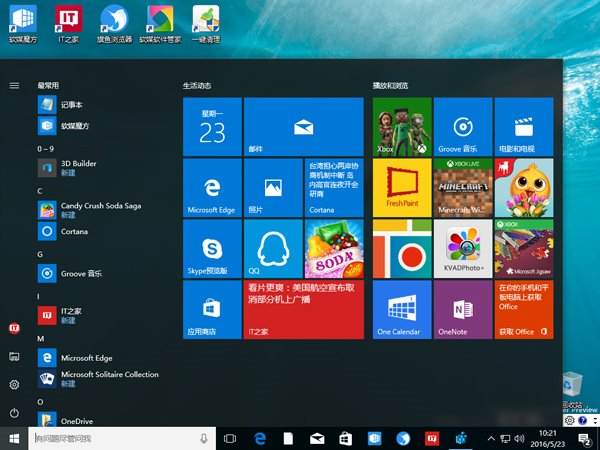Open the colorful red-circle camera tile
Screen dimensions: 600x450
coord(402,248)
